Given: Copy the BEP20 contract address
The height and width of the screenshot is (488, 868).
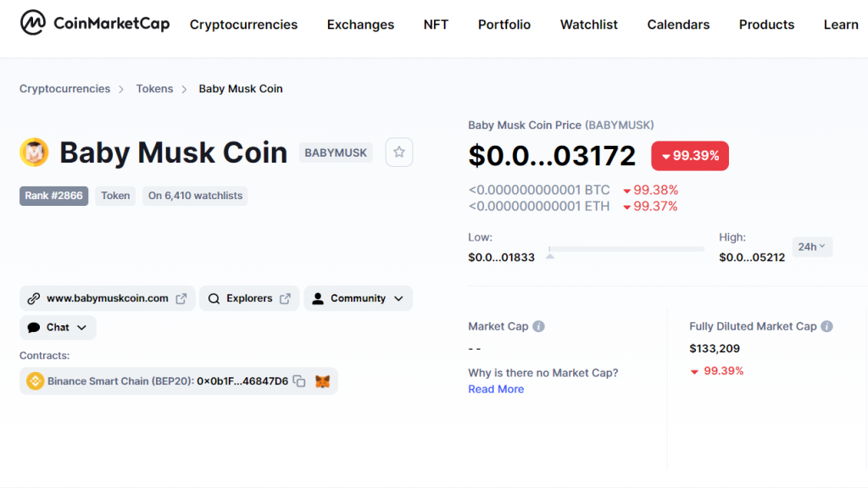Looking at the screenshot, I should tap(299, 381).
